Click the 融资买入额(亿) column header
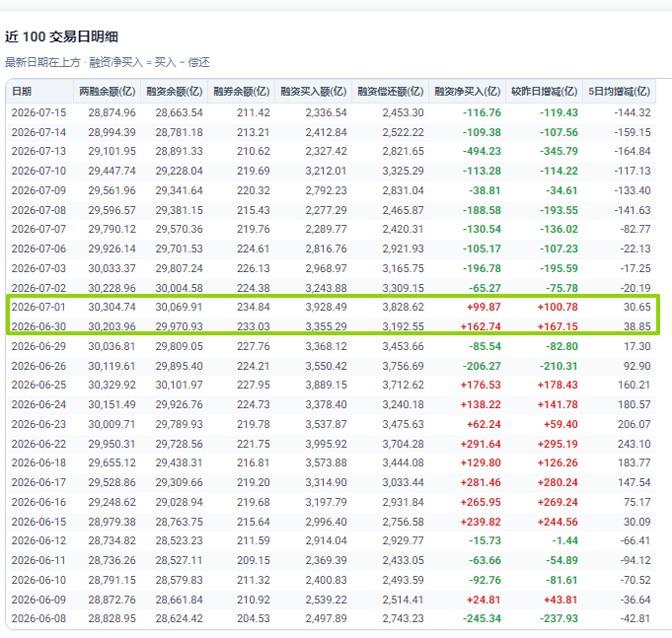This screenshot has height=638, width=672. 314,91
